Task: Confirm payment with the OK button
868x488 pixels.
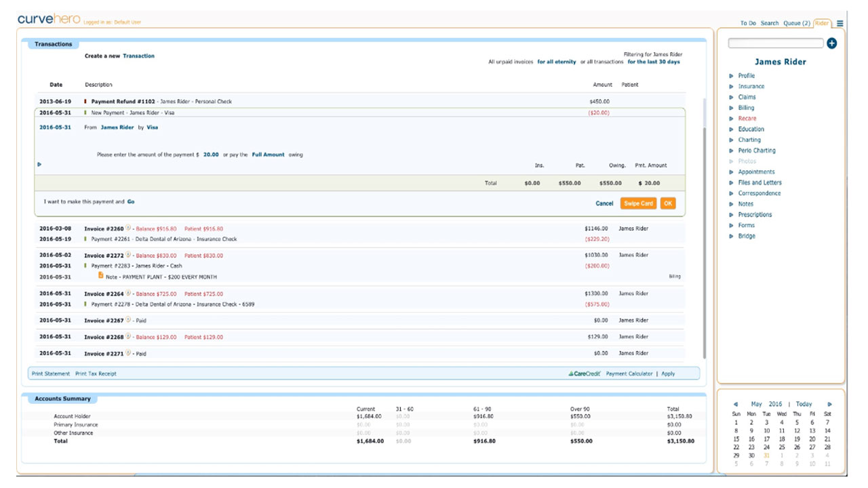Action: [x=668, y=203]
